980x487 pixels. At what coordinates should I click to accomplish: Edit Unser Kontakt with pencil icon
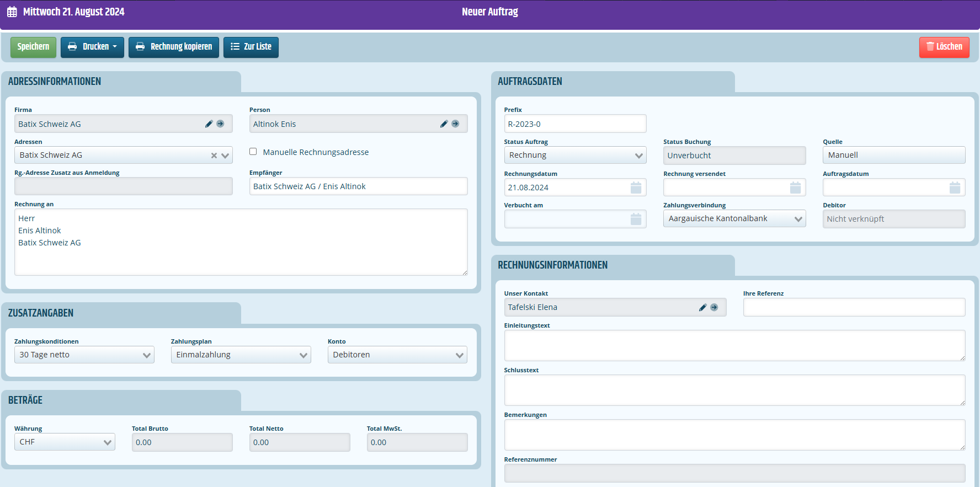tap(702, 308)
